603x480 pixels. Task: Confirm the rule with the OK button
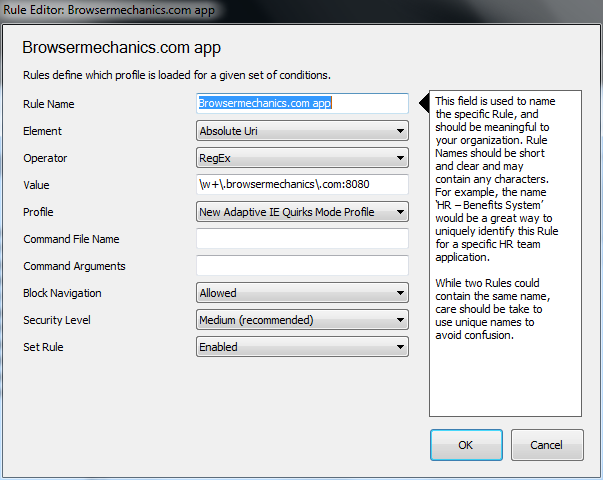pos(466,445)
